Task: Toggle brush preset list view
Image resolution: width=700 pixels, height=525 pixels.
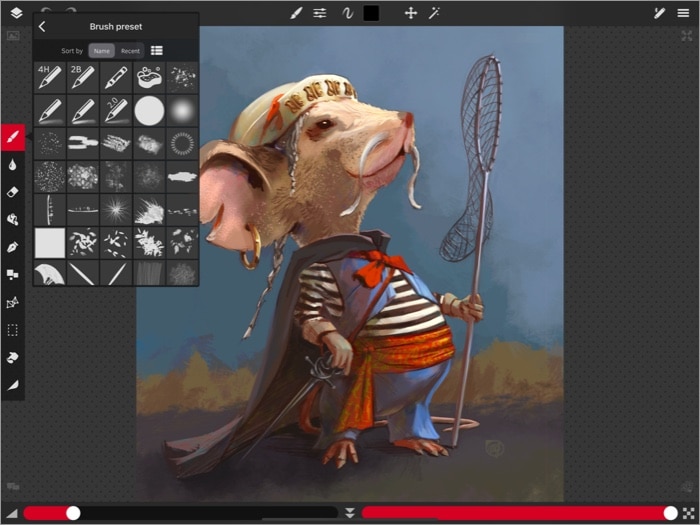Action: (157, 50)
